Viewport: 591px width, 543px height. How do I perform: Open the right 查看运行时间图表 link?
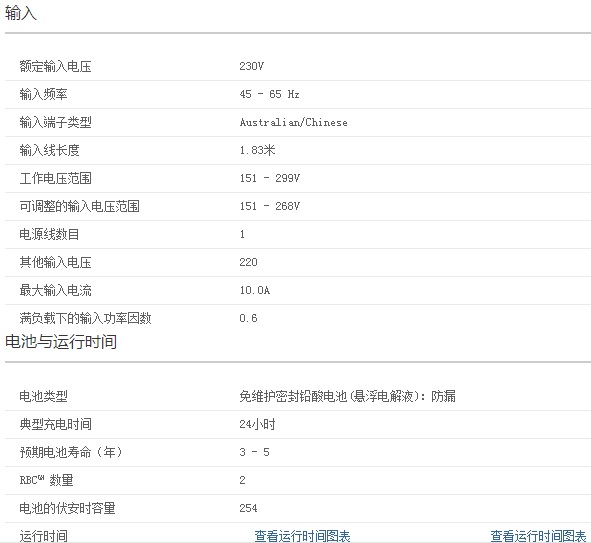point(538,536)
